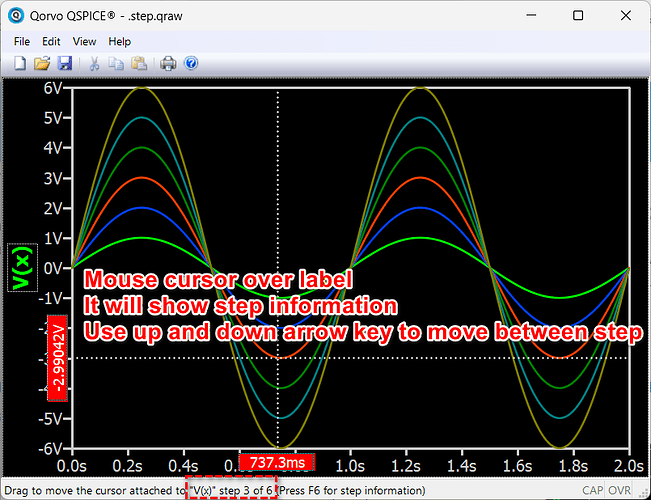Click the V(x) trace label
The image size is (651, 500).
[x=20, y=268]
